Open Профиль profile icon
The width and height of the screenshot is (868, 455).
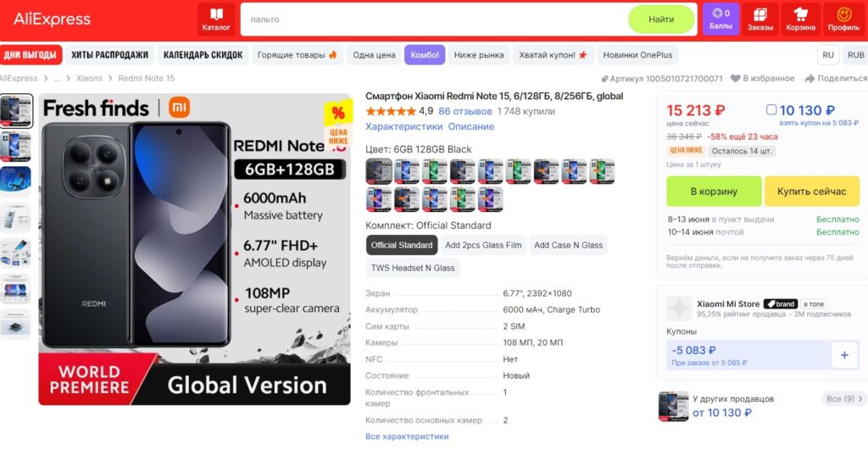[843, 19]
